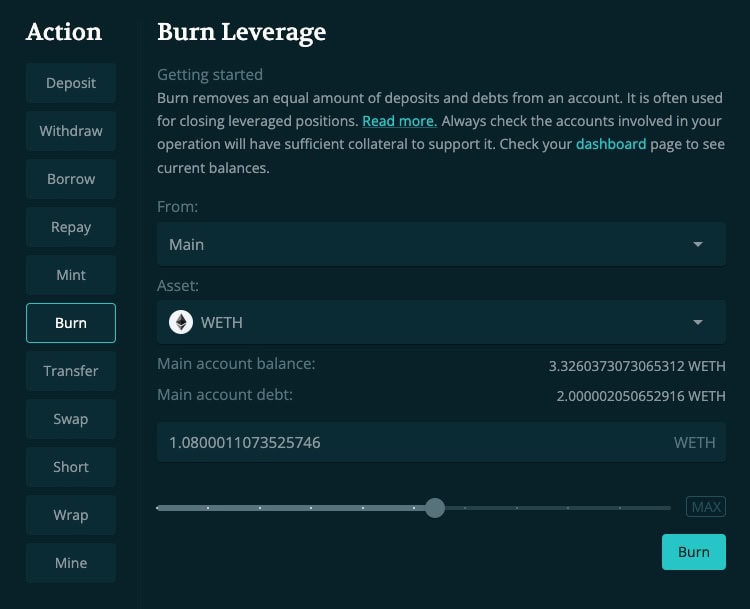This screenshot has height=609, width=750.
Task: Click the teal Burn submit button
Action: (x=694, y=552)
